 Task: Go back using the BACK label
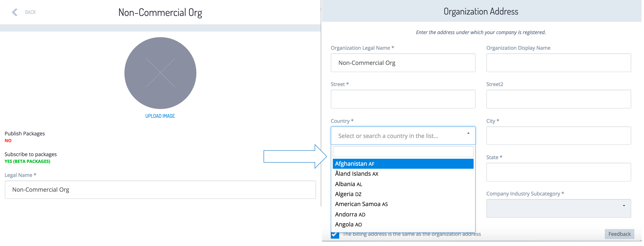(x=30, y=12)
